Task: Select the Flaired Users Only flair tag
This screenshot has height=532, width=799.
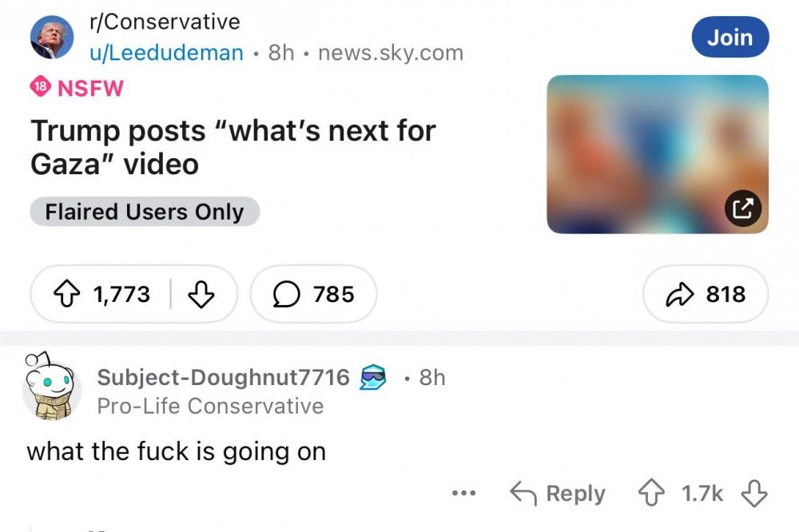Action: (145, 212)
